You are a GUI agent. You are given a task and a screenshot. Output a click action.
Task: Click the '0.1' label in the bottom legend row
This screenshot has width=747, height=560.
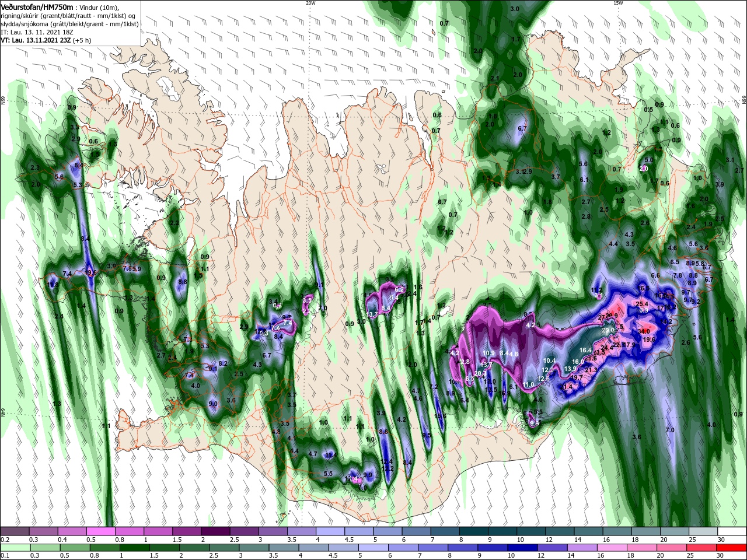[5, 556]
